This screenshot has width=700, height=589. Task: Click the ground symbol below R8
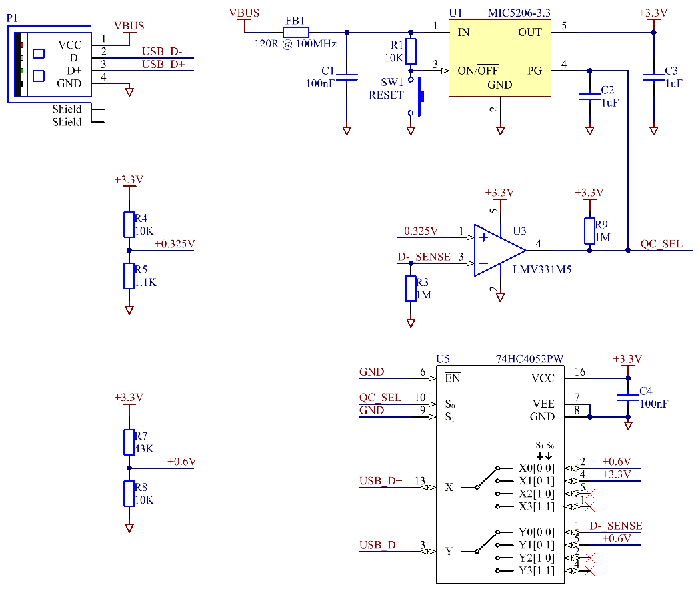pyautogui.click(x=129, y=528)
